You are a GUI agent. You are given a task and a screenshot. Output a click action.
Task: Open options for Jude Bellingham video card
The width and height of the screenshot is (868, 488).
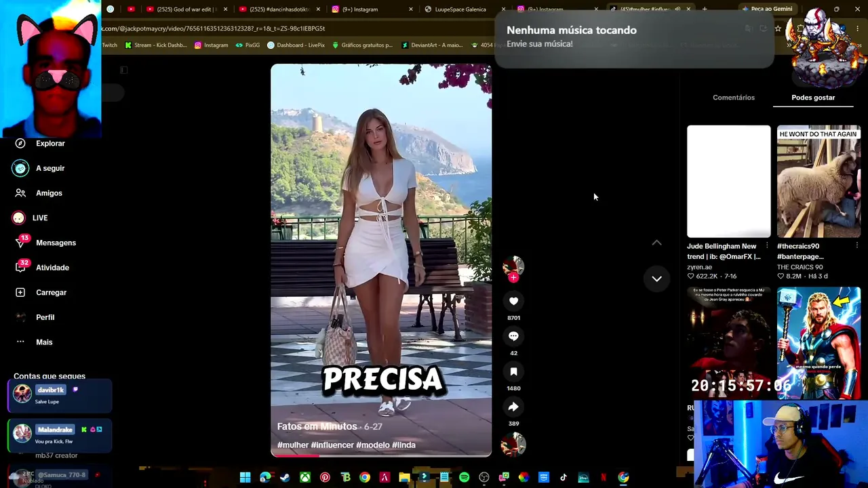tap(767, 246)
